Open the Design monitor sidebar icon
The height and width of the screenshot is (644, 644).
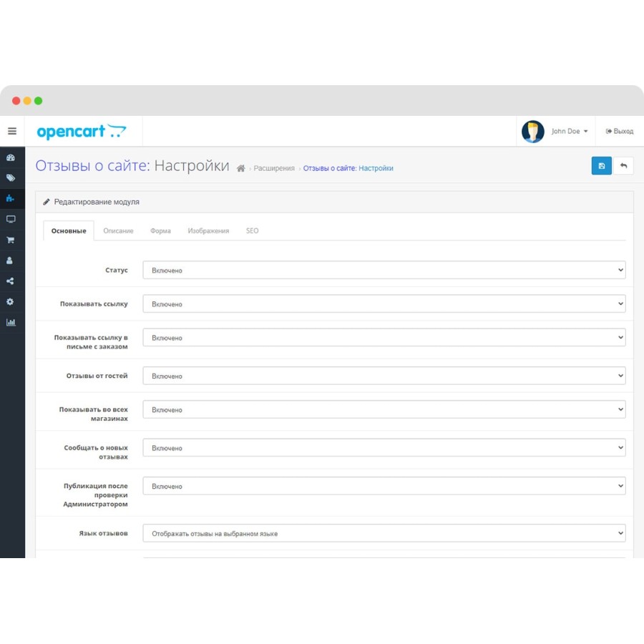point(11,220)
